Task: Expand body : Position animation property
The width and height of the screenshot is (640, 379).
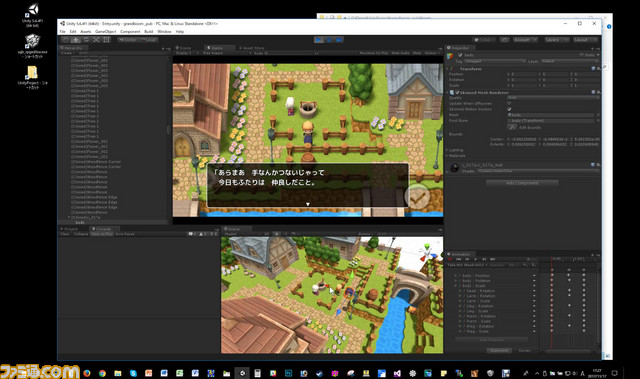Action: [456, 276]
